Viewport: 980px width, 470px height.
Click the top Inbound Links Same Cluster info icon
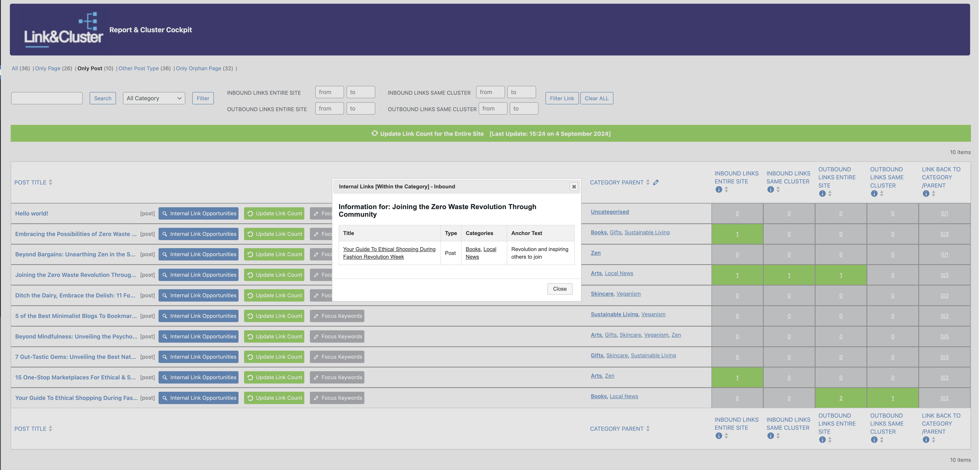pyautogui.click(x=770, y=190)
